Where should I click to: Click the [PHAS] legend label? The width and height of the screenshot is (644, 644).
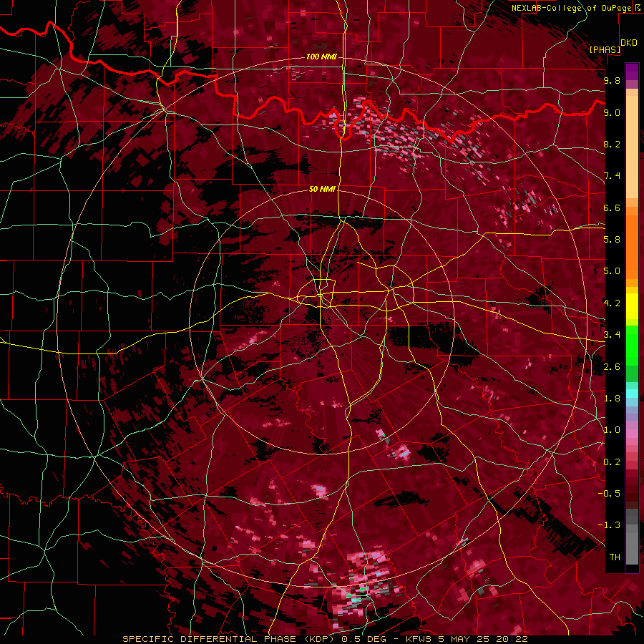click(605, 49)
